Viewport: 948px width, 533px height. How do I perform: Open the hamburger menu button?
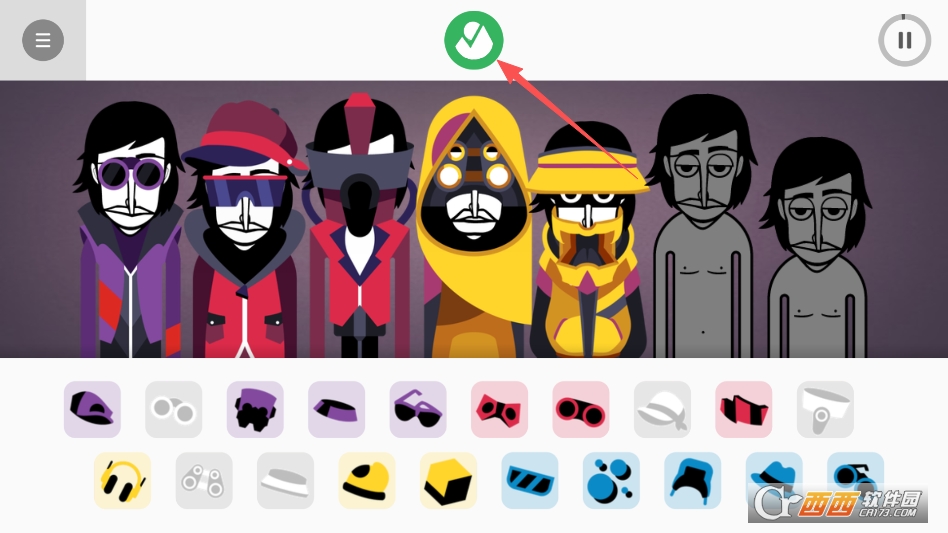[43, 40]
